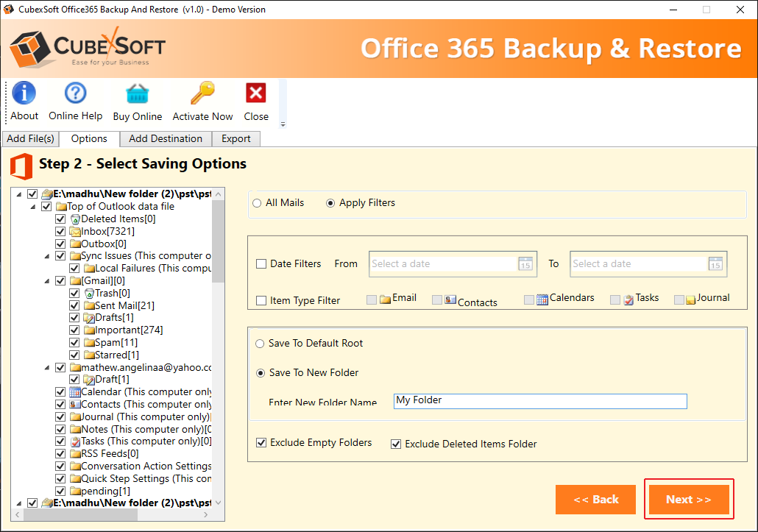Click the Sent Mail folder icon
The image size is (758, 532).
89,305
